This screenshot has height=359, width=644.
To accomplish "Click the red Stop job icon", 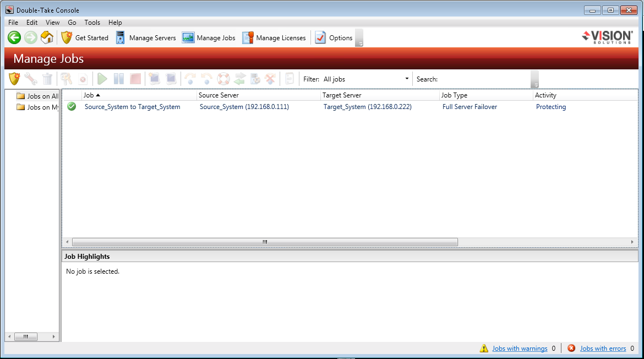I will 135,79.
